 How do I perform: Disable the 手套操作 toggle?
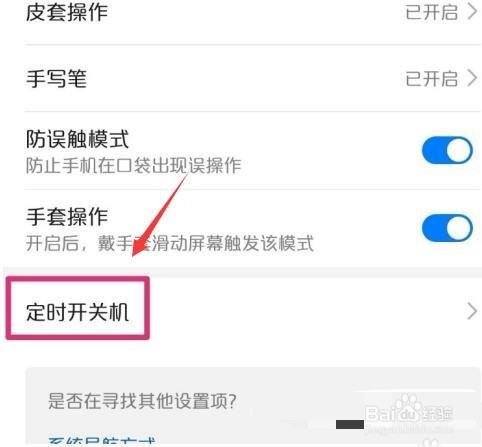click(447, 228)
